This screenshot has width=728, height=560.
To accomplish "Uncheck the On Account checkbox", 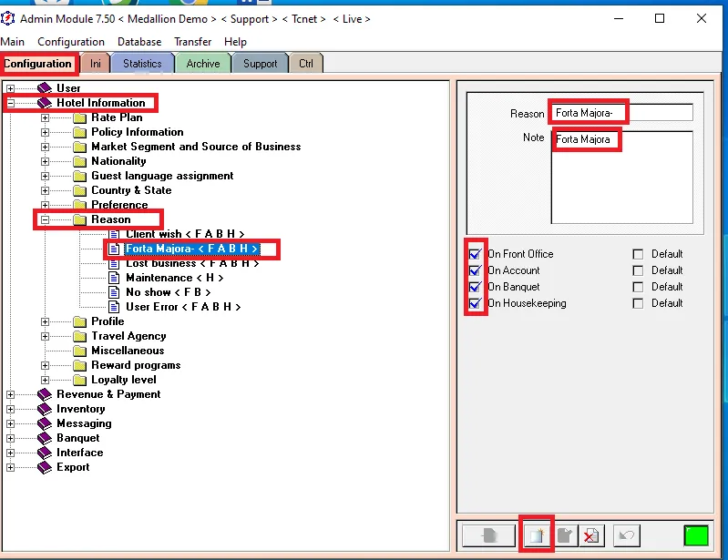I will (475, 270).
